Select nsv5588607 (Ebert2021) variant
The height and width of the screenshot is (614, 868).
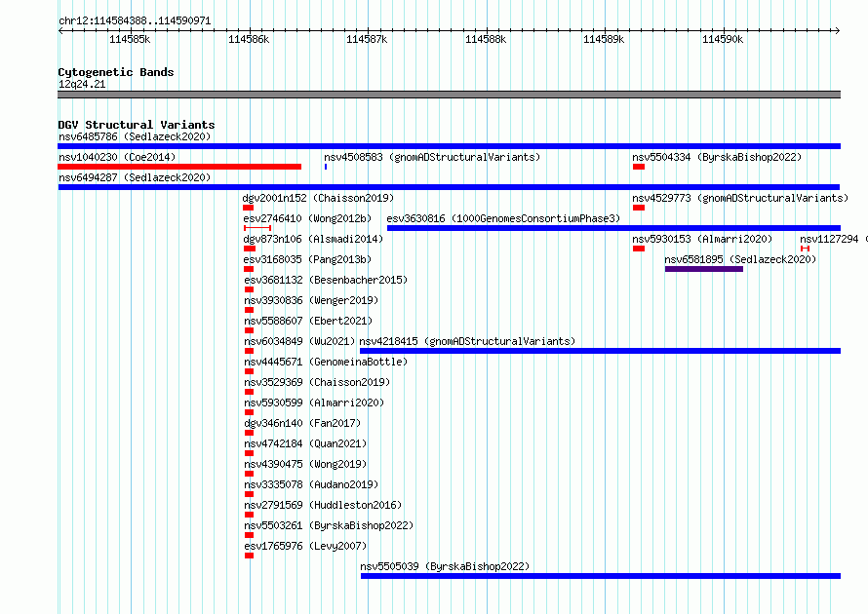[x=308, y=321]
